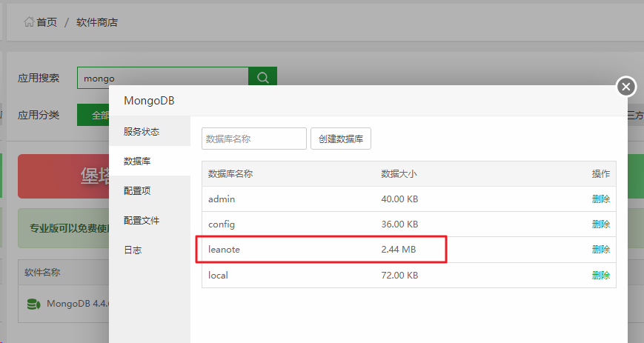
Task: Delete the local database
Action: (x=600, y=275)
